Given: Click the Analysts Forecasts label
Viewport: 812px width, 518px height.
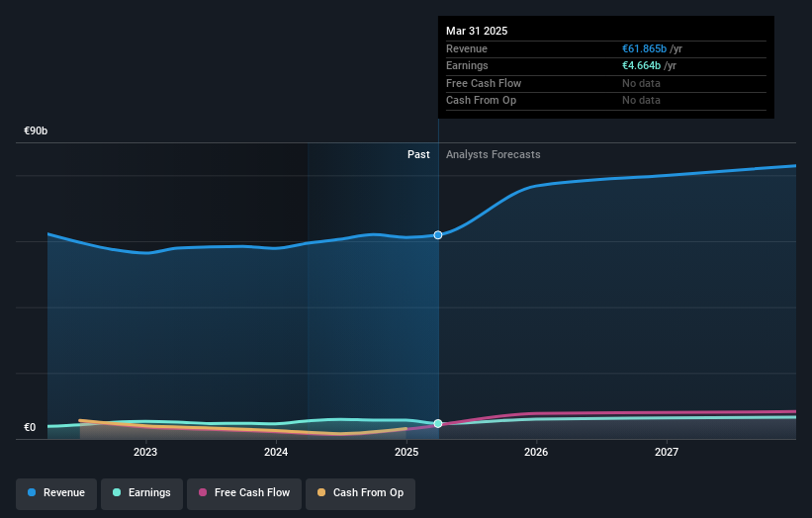Looking at the screenshot, I should [493, 154].
